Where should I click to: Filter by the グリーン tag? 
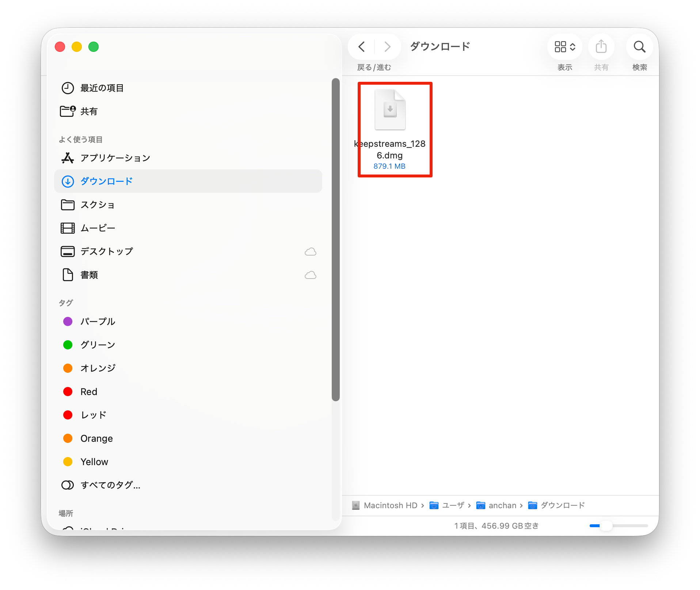point(98,345)
